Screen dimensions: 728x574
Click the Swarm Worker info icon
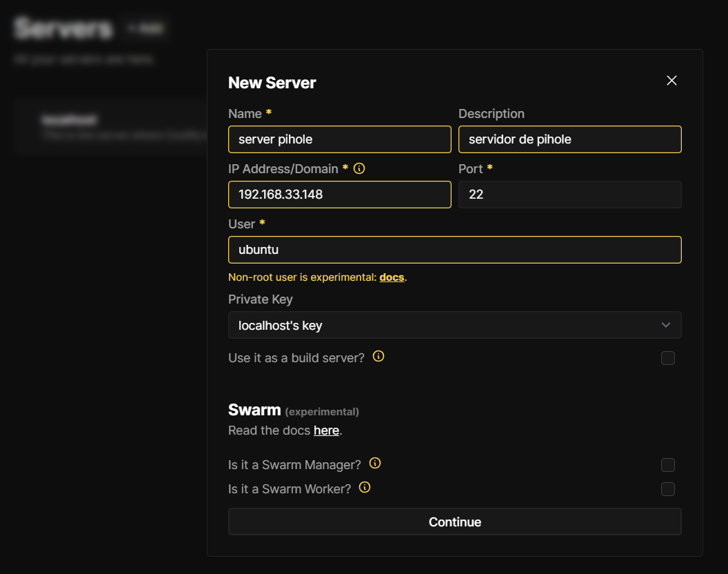[365, 487]
